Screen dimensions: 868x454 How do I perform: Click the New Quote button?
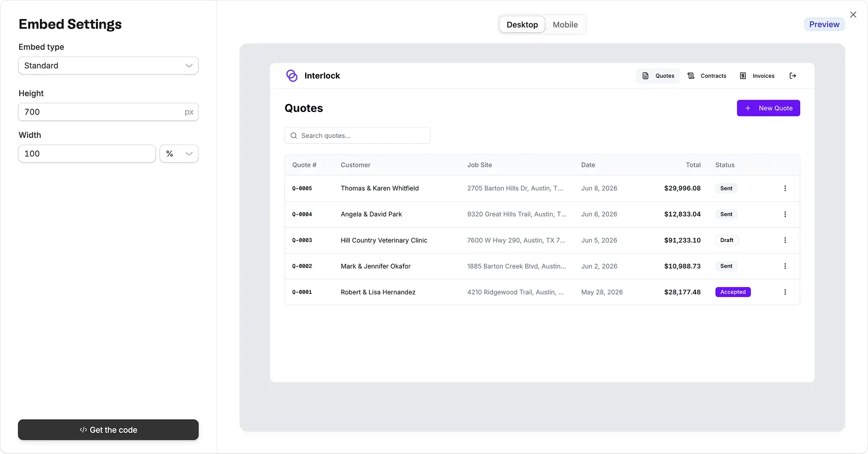click(x=769, y=108)
